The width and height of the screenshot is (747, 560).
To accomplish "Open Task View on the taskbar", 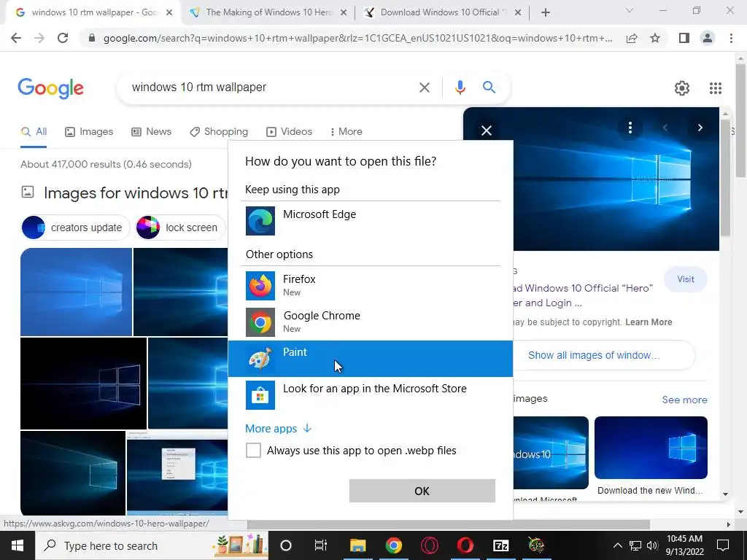I will click(x=321, y=545).
